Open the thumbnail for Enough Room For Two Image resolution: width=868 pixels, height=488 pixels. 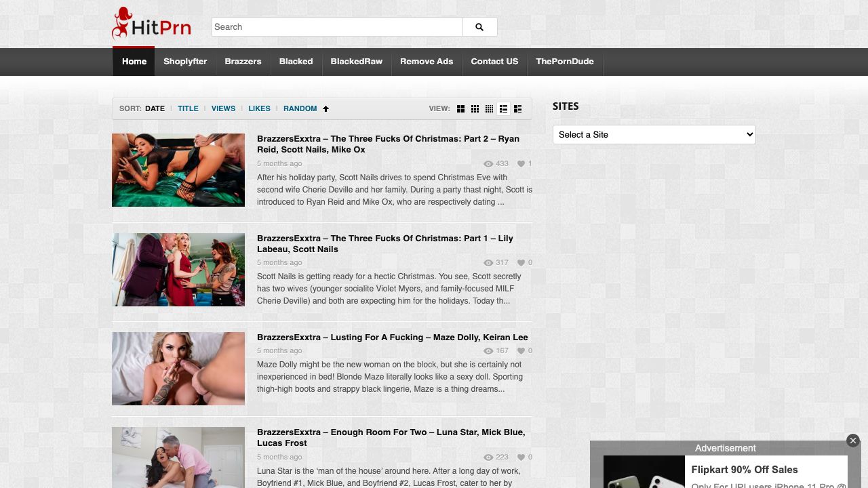click(x=178, y=457)
